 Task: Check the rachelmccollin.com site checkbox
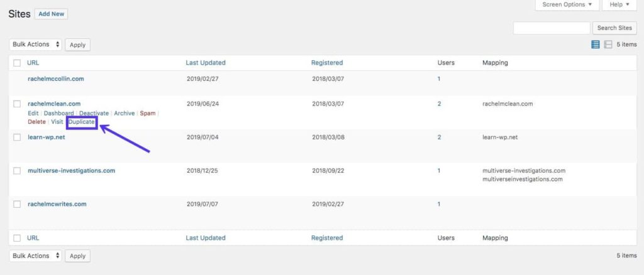(x=17, y=79)
